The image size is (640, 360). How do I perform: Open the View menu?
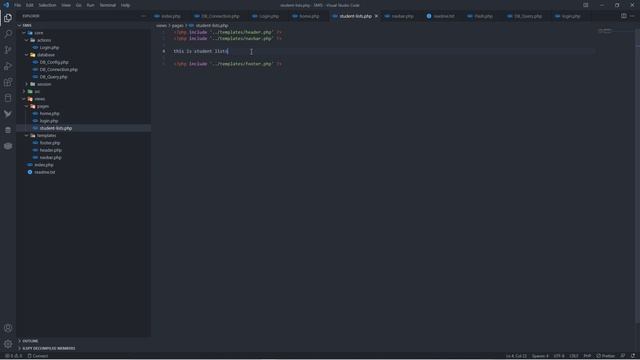(x=66, y=5)
